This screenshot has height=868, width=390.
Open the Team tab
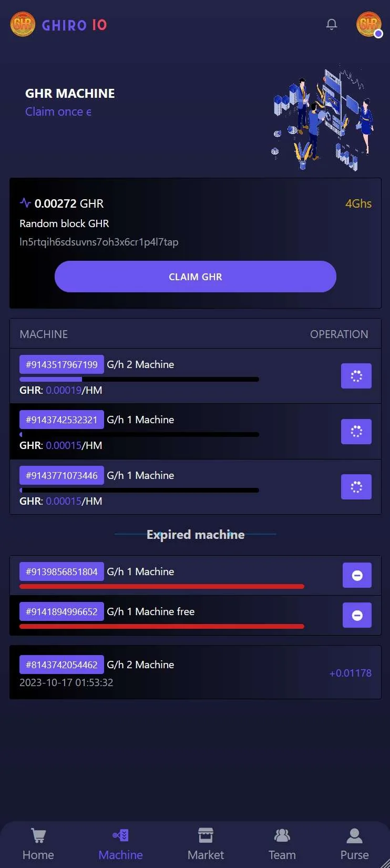(282, 845)
